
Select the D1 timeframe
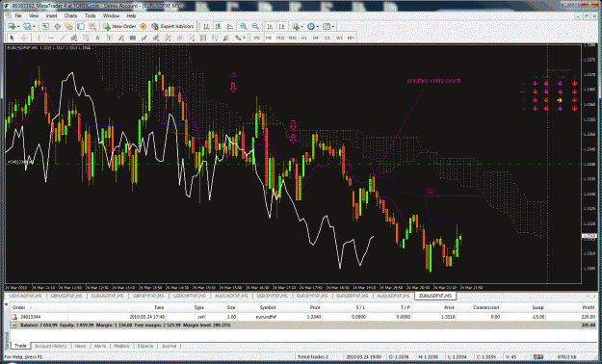click(x=327, y=38)
